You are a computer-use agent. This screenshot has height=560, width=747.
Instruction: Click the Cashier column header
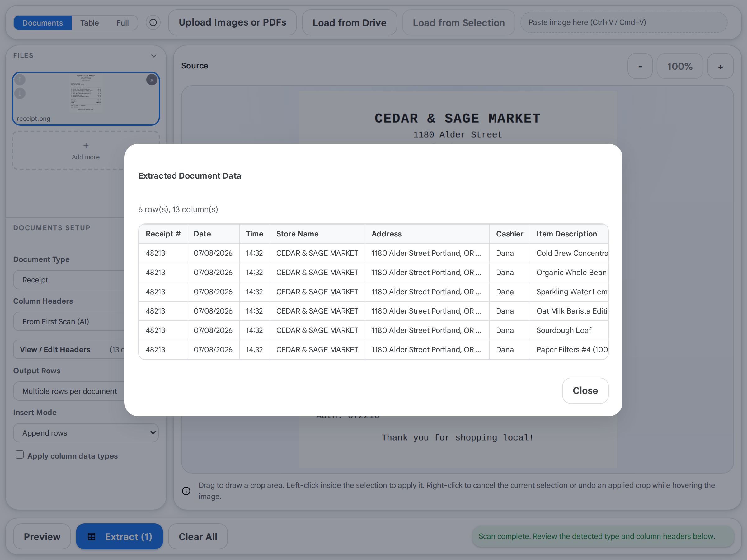(x=510, y=234)
